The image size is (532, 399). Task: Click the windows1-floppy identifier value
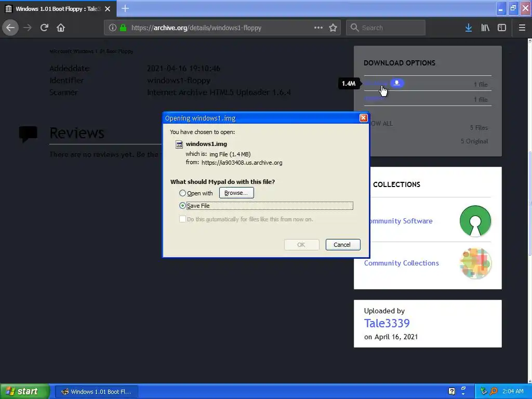click(179, 81)
